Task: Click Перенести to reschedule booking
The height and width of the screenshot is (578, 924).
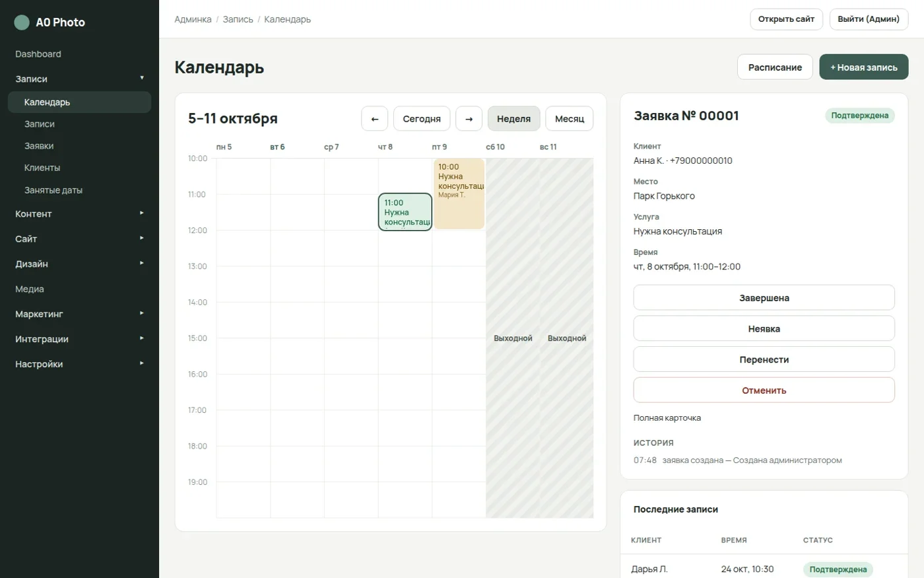Action: coord(764,360)
